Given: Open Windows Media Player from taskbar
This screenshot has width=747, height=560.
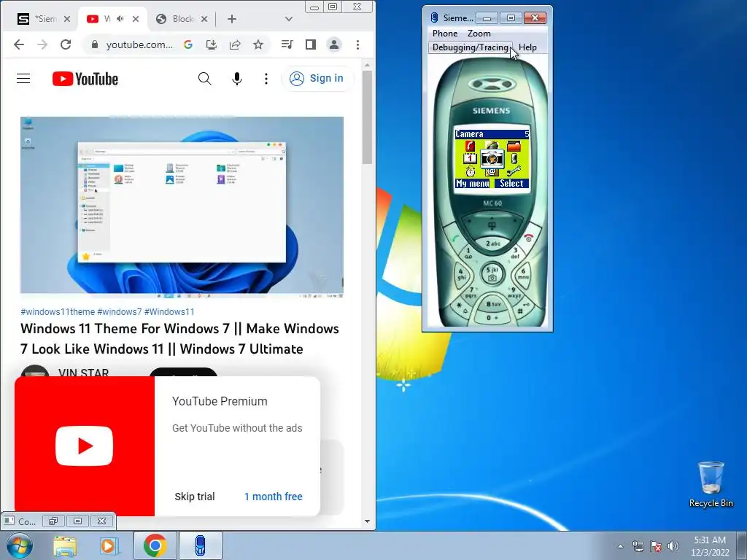Looking at the screenshot, I should (x=109, y=545).
